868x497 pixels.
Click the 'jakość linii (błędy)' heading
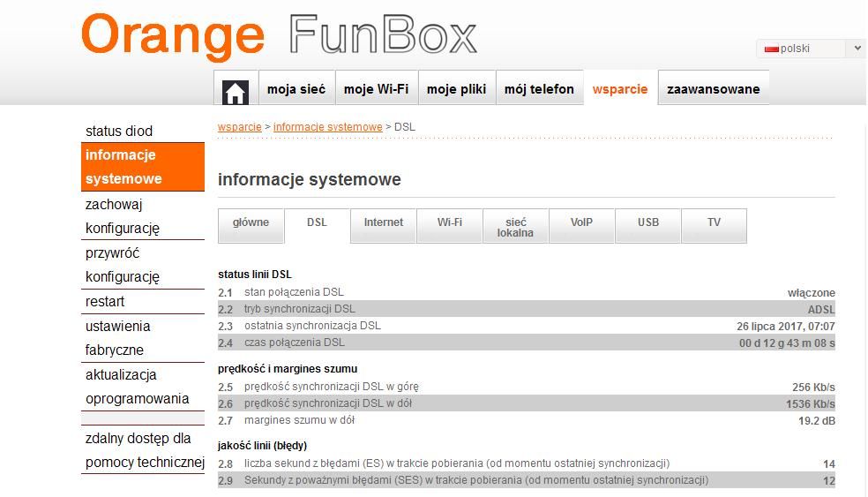(262, 446)
